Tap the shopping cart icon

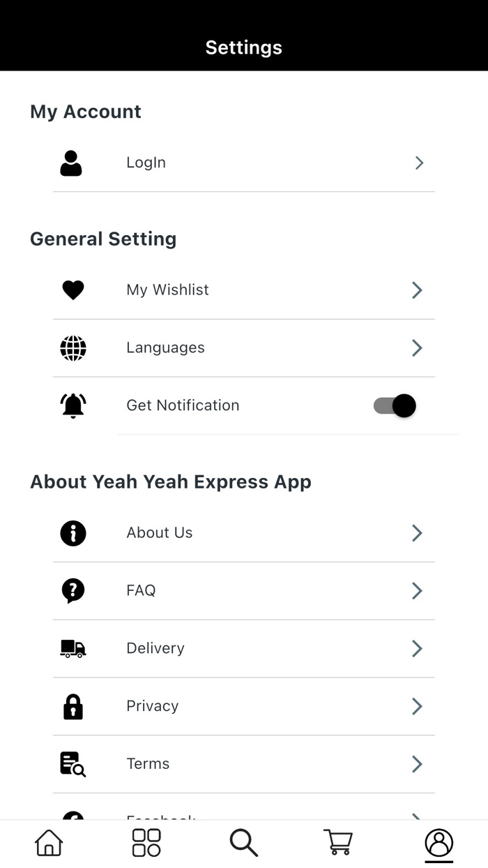pos(338,842)
